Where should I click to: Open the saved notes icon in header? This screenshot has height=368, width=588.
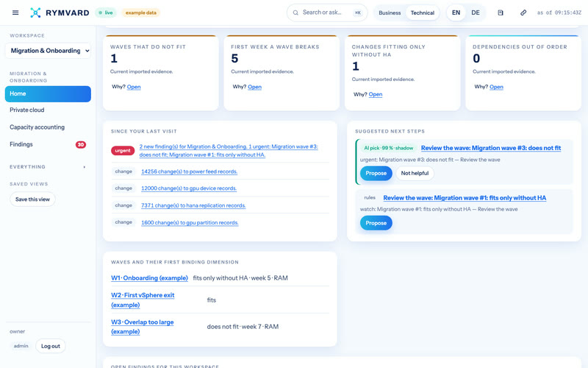(x=501, y=13)
